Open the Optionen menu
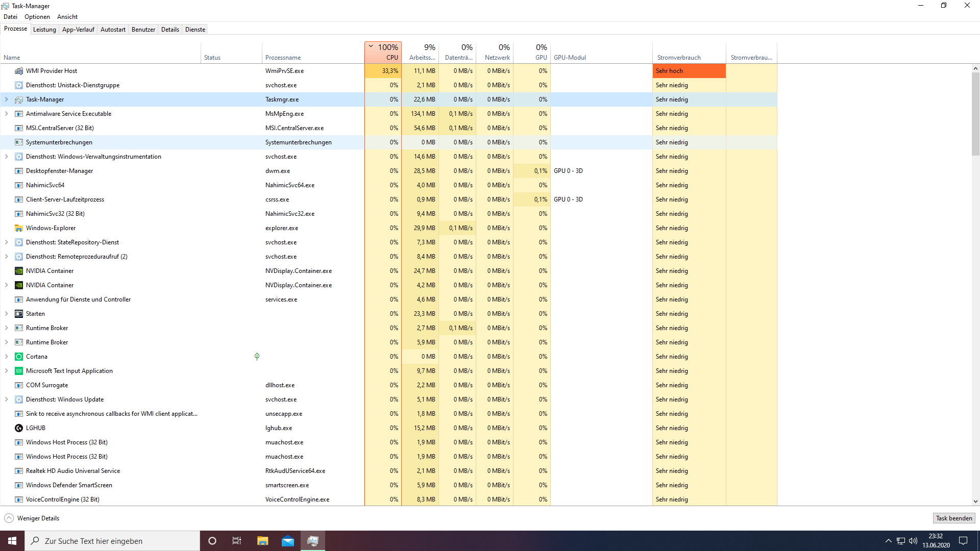This screenshot has width=980, height=551. (x=37, y=17)
